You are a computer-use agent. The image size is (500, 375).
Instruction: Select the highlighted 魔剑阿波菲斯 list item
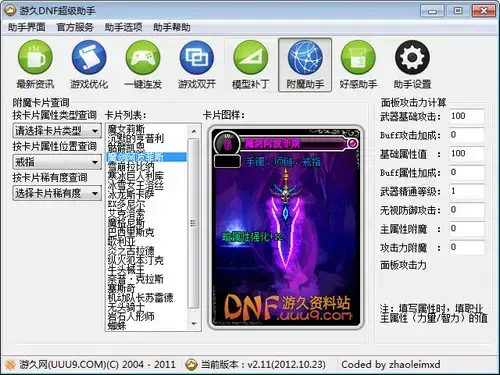(x=147, y=157)
